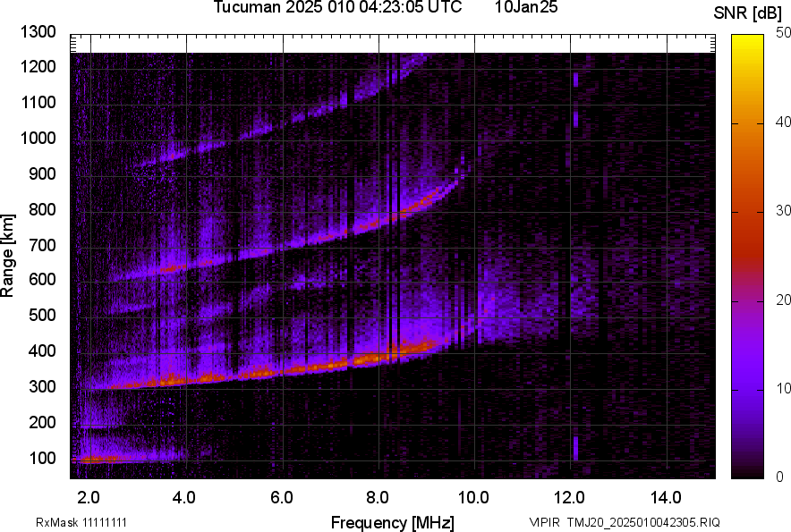This screenshot has height=532, width=791.
Task: Click the purple spike at 12 MHz near 100 km
Action: (x=575, y=447)
